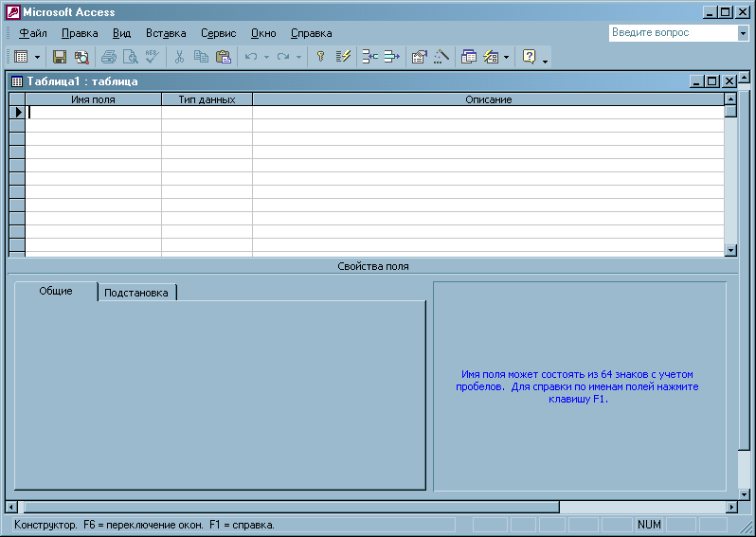The image size is (756, 537).
Task: Click the Delete Rows icon
Action: [391, 57]
